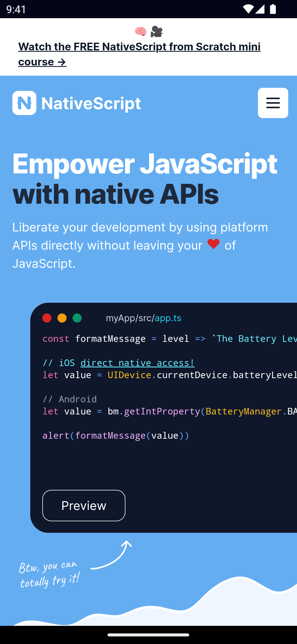Click the red dot in code window
This screenshot has height=644, width=297.
tap(47, 318)
